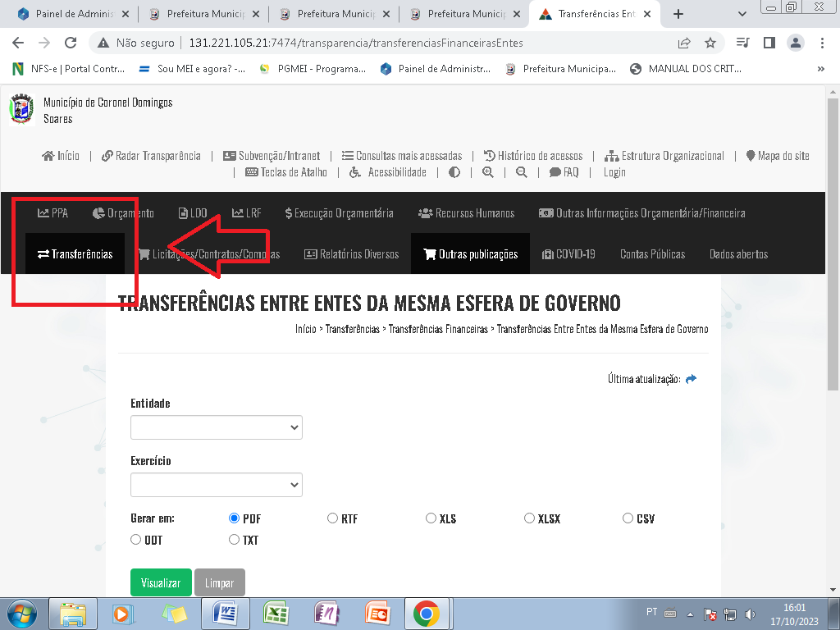
Task: Open the LDO menu
Action: [193, 213]
